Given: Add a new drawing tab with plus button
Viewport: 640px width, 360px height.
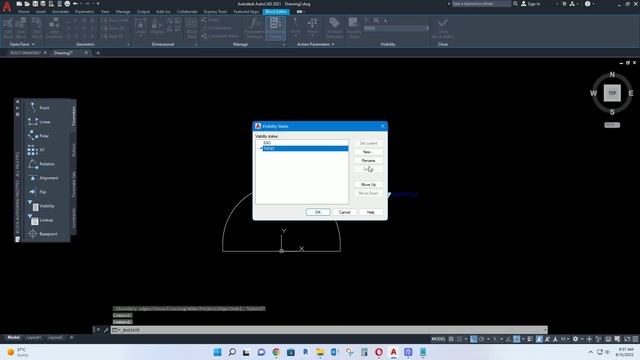Looking at the screenshot, I should 98,53.
